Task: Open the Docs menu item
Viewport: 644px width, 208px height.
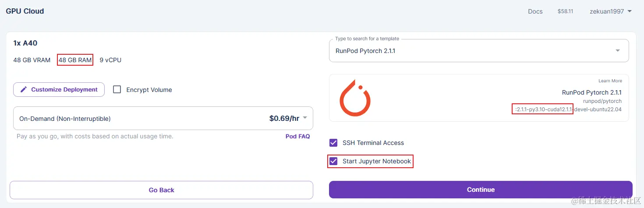Action: tap(535, 11)
